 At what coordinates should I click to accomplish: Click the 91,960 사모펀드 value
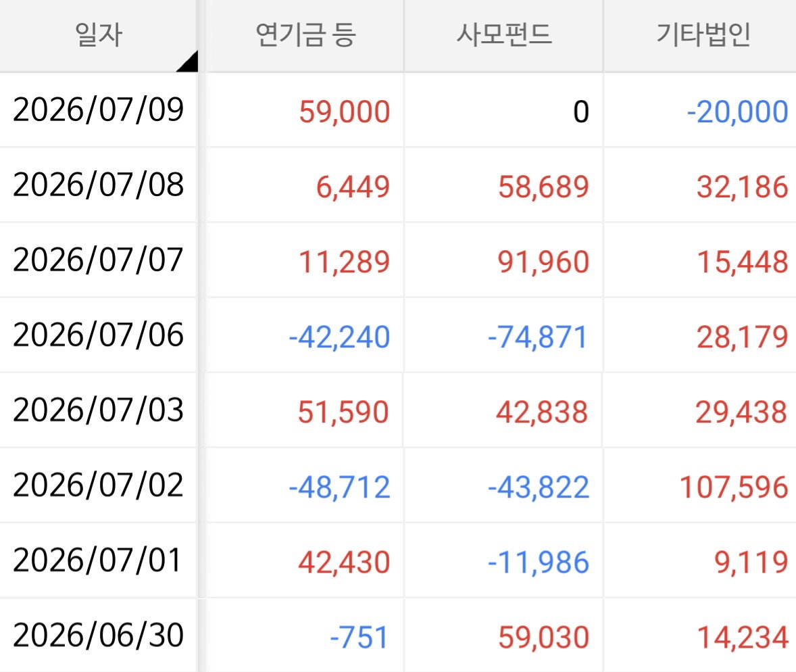point(543,262)
